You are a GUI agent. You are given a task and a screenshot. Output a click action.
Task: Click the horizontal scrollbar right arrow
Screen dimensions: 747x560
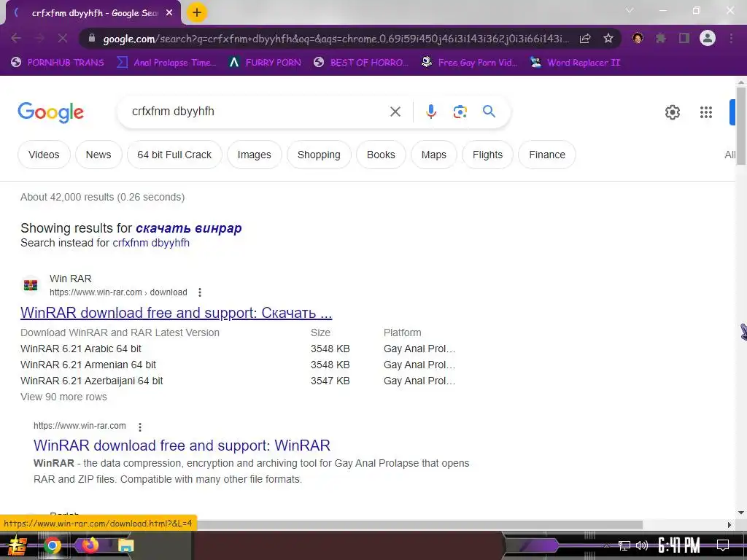(x=729, y=525)
